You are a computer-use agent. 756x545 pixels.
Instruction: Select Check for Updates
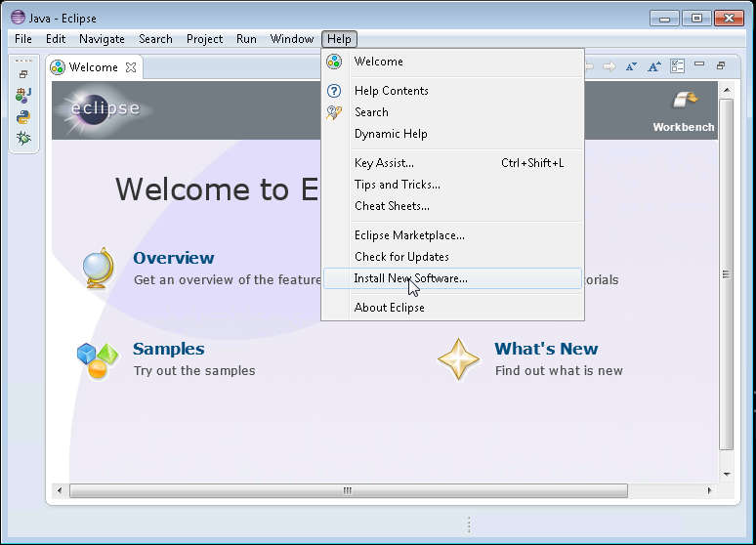(x=452, y=257)
